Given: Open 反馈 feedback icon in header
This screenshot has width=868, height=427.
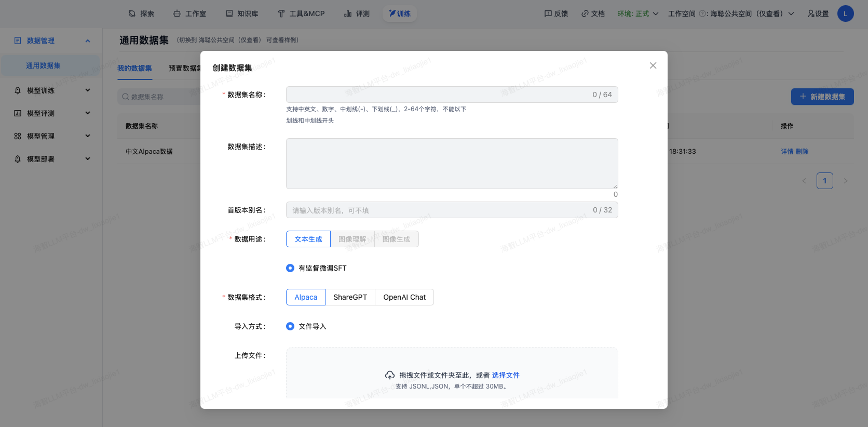Looking at the screenshot, I should click(548, 14).
